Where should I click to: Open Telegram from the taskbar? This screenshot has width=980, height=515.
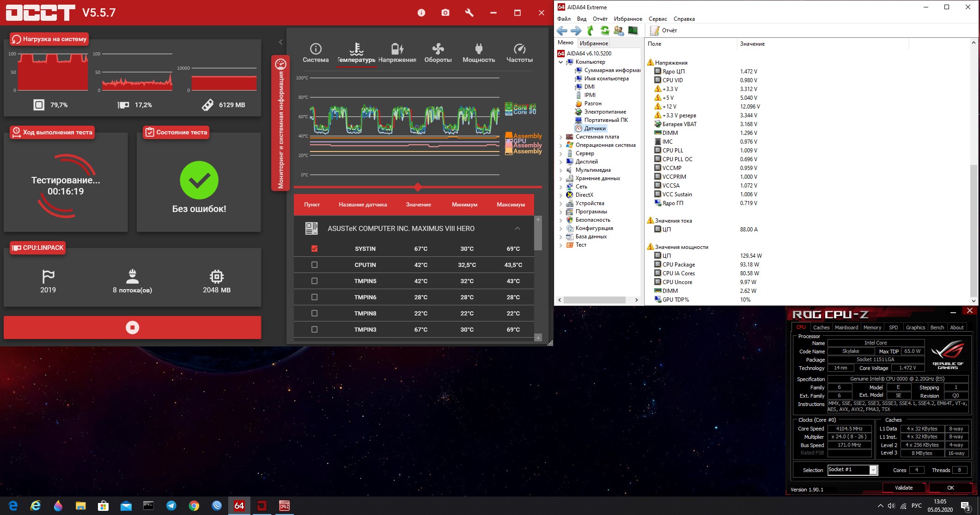171,506
